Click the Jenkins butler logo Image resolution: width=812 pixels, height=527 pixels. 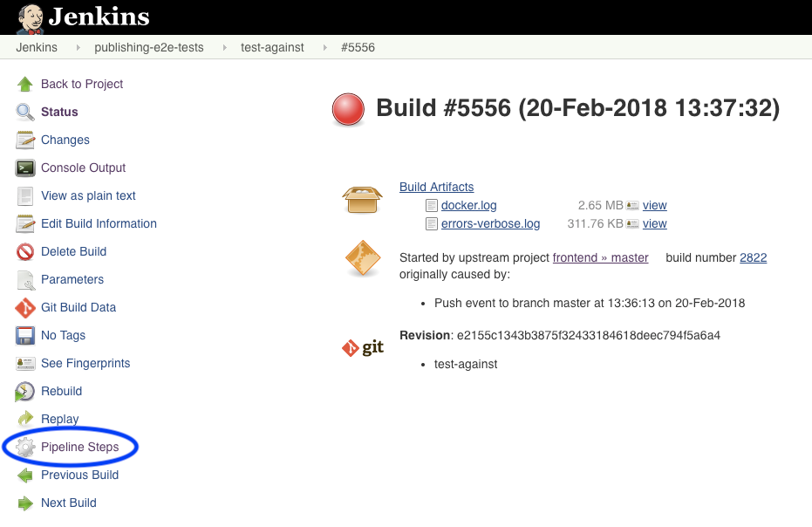coord(30,18)
